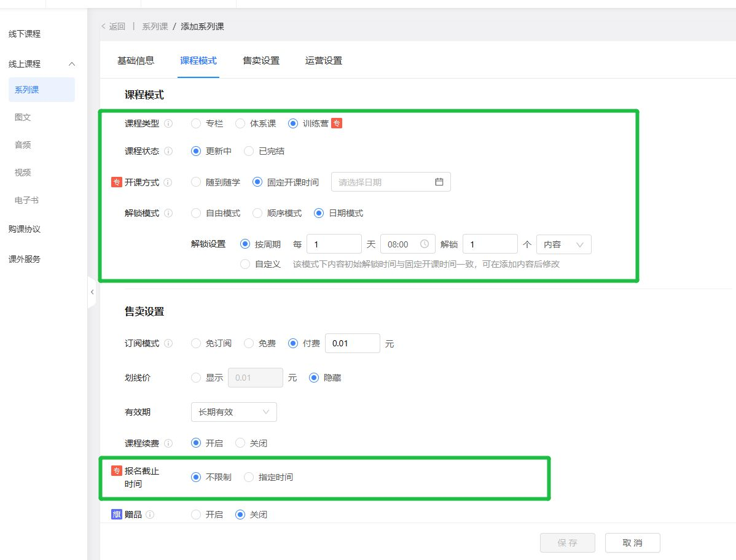Click info icon next to 赠品
The width and height of the screenshot is (736, 560).
pos(150,515)
